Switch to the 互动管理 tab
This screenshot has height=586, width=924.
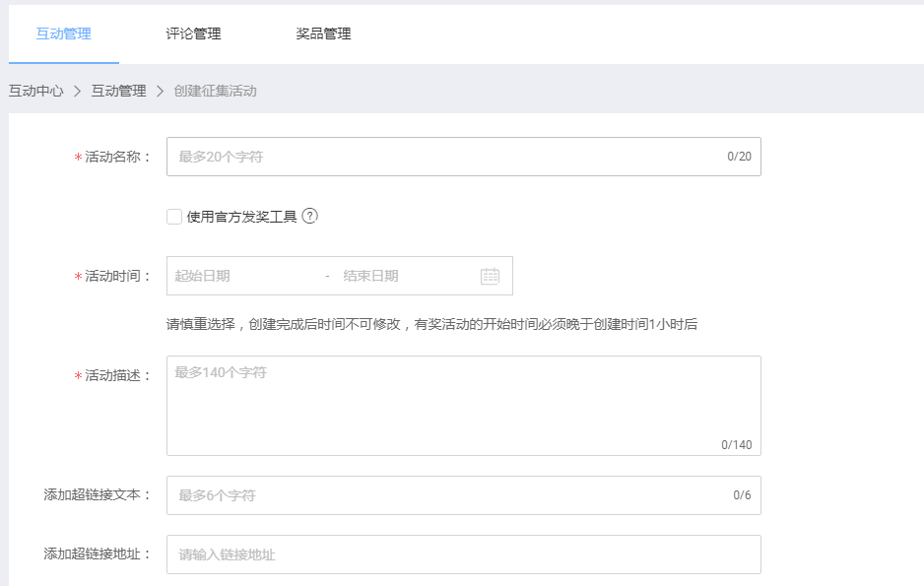[x=64, y=33]
